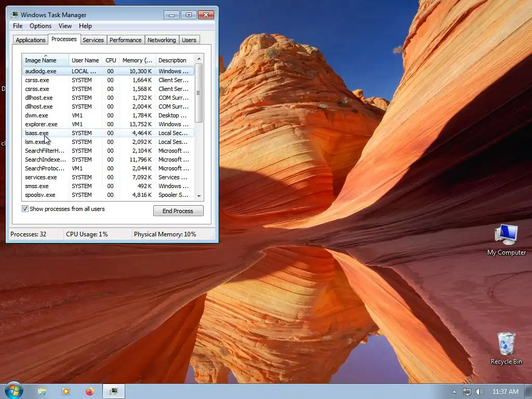The width and height of the screenshot is (532, 399).
Task: Switch to the Performance tab
Action: (125, 39)
